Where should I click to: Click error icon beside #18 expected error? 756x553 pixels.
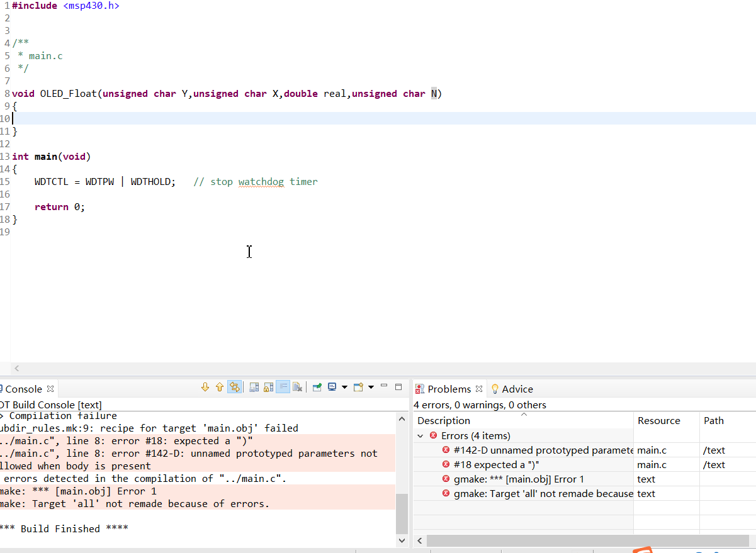pos(446,464)
